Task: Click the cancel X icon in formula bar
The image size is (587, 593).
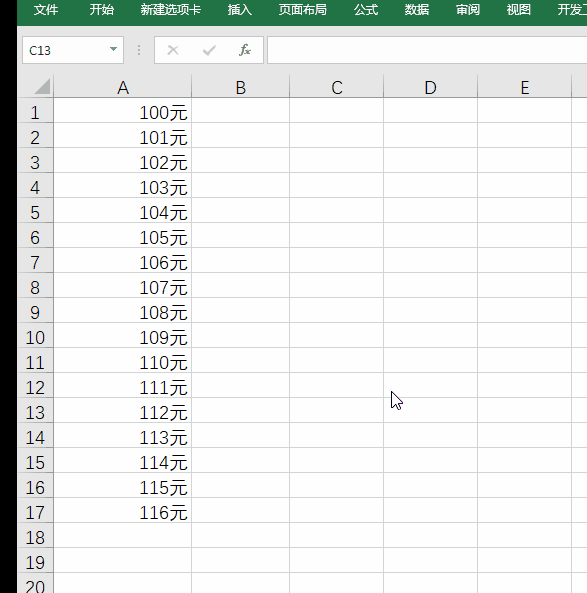Action: (173, 50)
